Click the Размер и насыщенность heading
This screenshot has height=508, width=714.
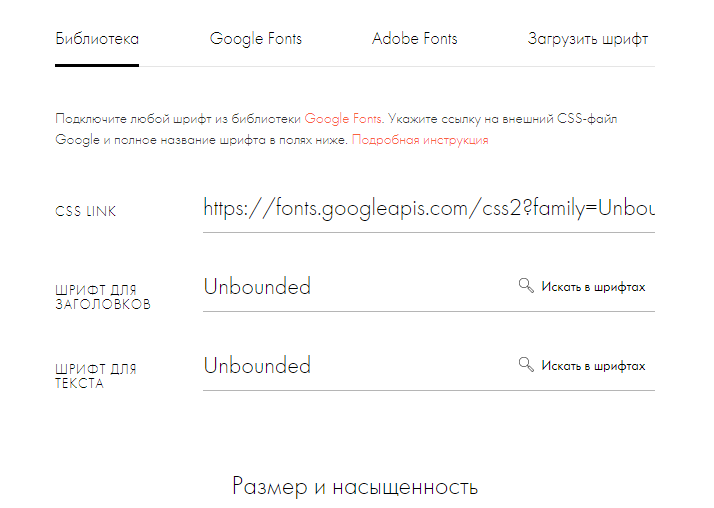tap(355, 487)
